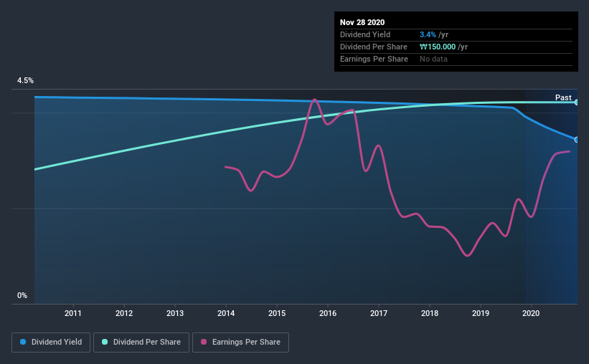Click the 2019 x-axis label

click(481, 313)
